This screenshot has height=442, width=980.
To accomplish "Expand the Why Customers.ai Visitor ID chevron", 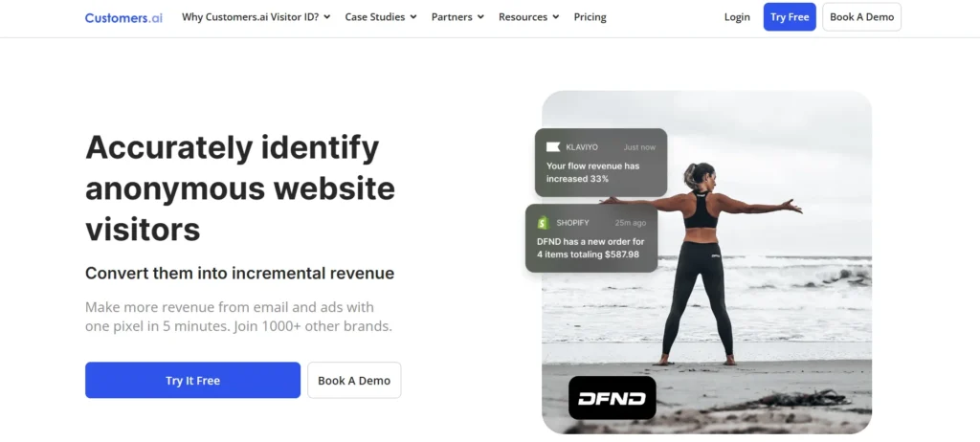I will (327, 17).
